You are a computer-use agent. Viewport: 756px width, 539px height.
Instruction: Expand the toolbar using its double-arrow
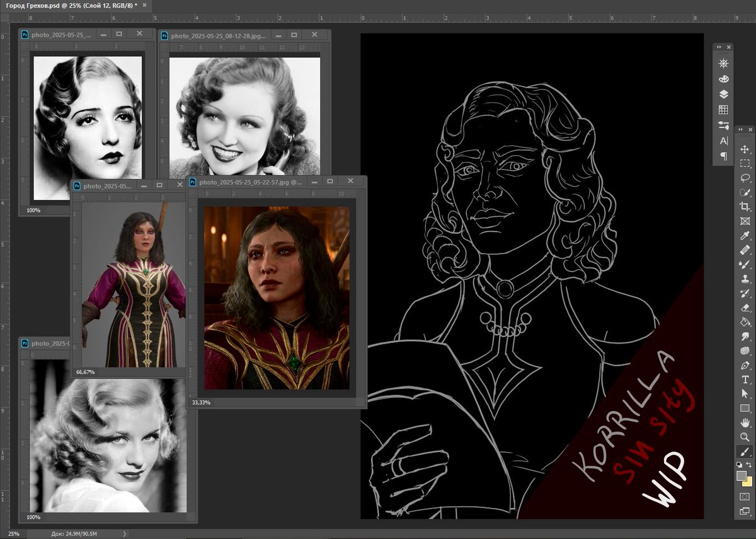click(x=740, y=129)
